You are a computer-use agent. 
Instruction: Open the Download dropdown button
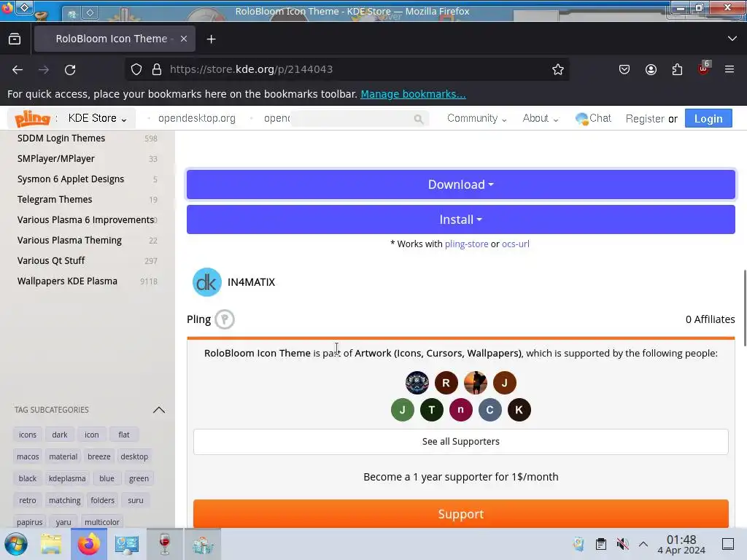click(x=461, y=184)
